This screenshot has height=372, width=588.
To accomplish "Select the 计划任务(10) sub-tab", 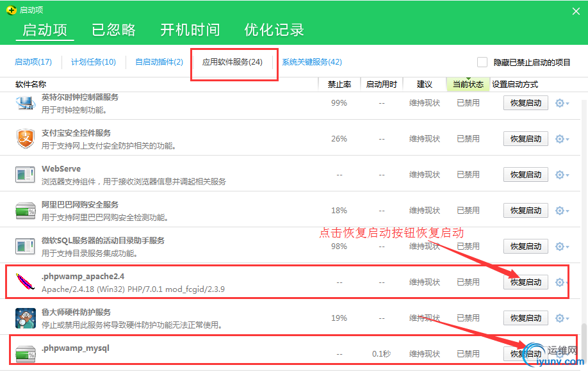I will [x=94, y=62].
